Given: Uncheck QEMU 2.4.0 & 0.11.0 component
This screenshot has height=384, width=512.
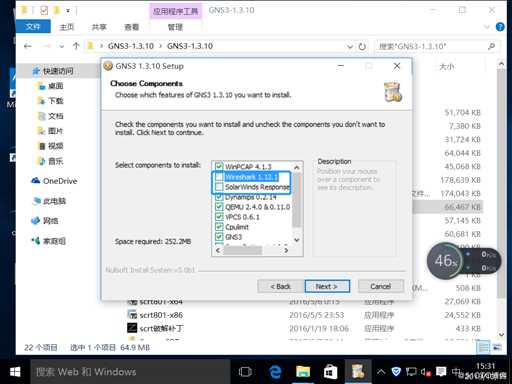Looking at the screenshot, I should [219, 207].
